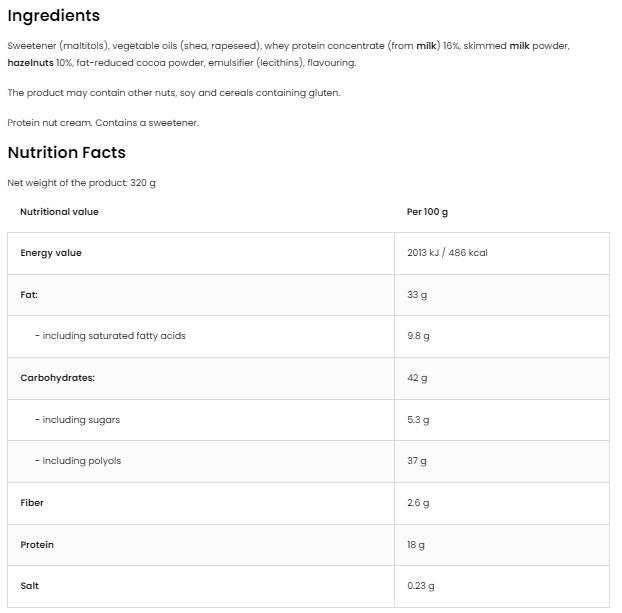Select the allergen warning about other nuts
The width and height of the screenshot is (622, 613).
coord(173,92)
